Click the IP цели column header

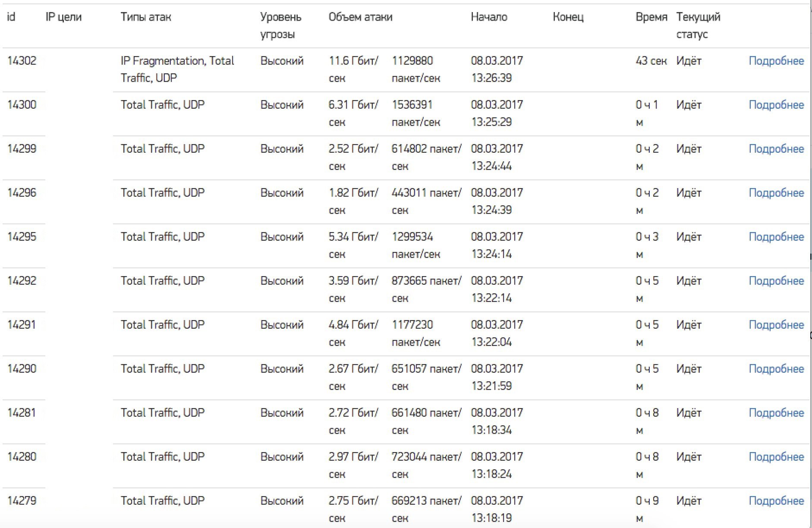pyautogui.click(x=63, y=17)
